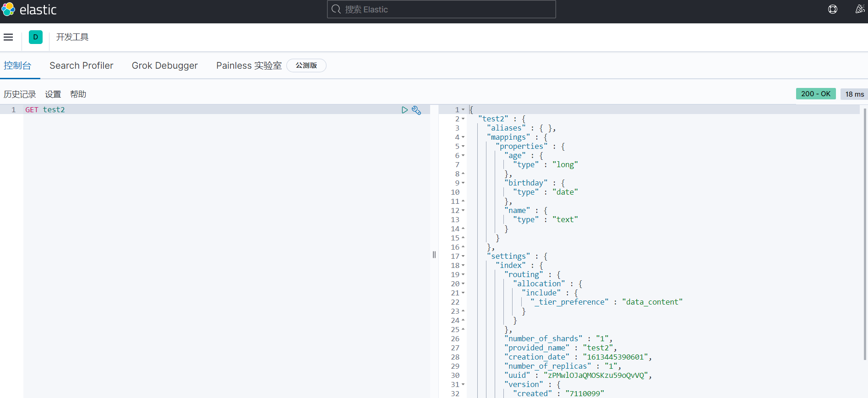Click the "number_of_shards" line
This screenshot has width=868, height=398.
coord(558,339)
